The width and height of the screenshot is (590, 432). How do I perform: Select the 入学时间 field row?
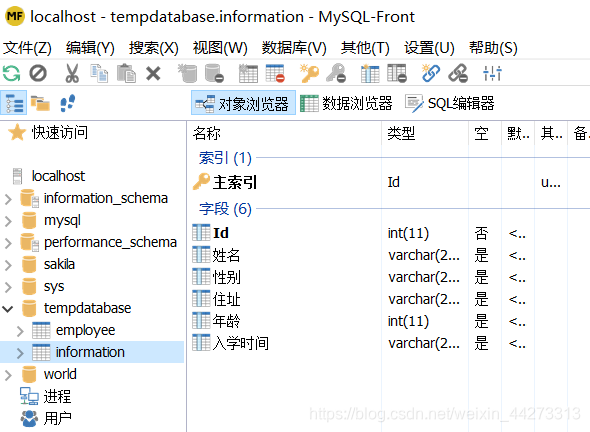coord(388,343)
